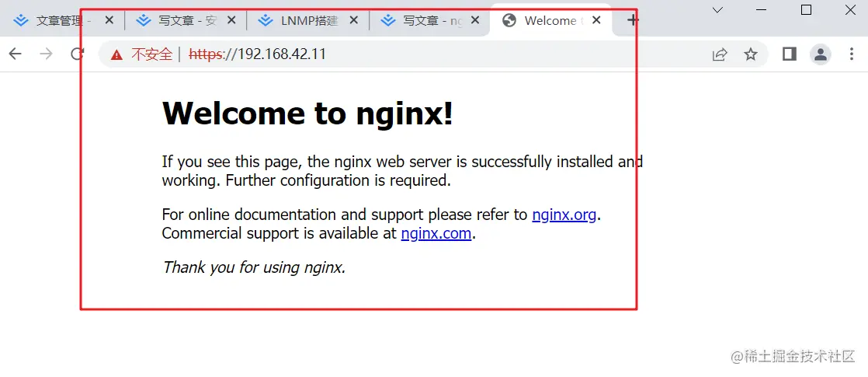This screenshot has width=868, height=377.
Task: Close the LNMP搭建 tab
Action: (x=354, y=20)
